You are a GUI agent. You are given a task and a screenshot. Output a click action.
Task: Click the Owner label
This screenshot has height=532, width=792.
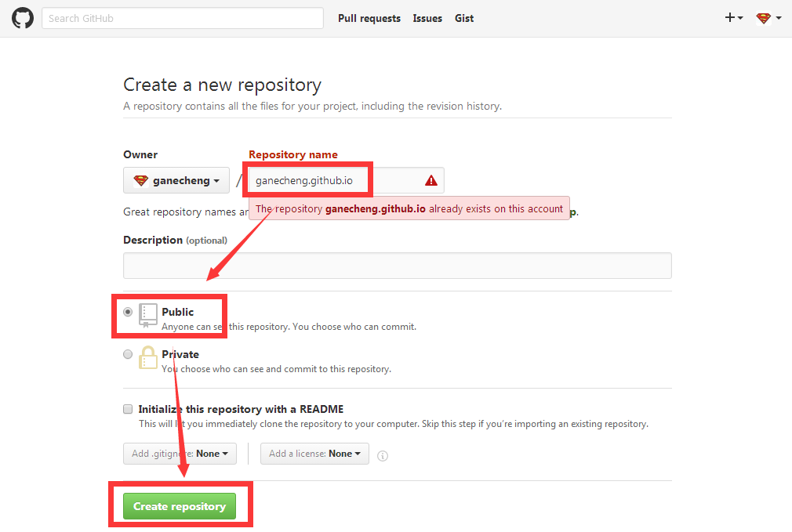click(x=140, y=154)
